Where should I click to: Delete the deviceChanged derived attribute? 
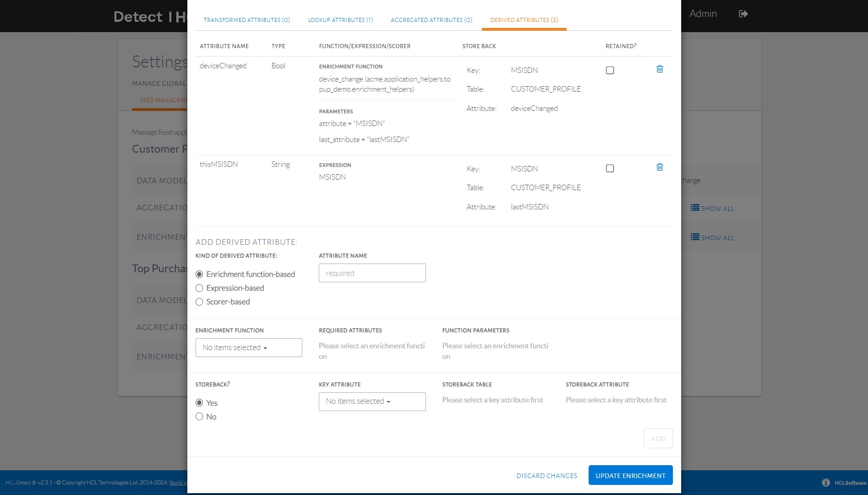coord(660,69)
